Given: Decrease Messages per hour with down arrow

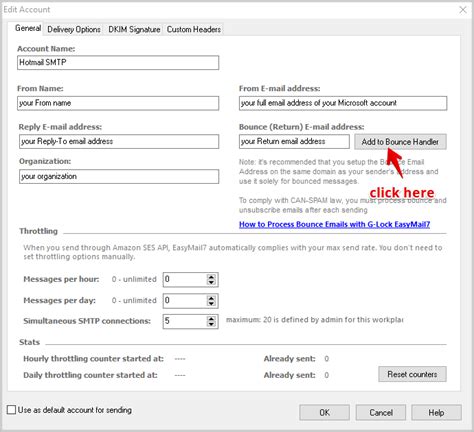Looking at the screenshot, I should pos(211,283).
